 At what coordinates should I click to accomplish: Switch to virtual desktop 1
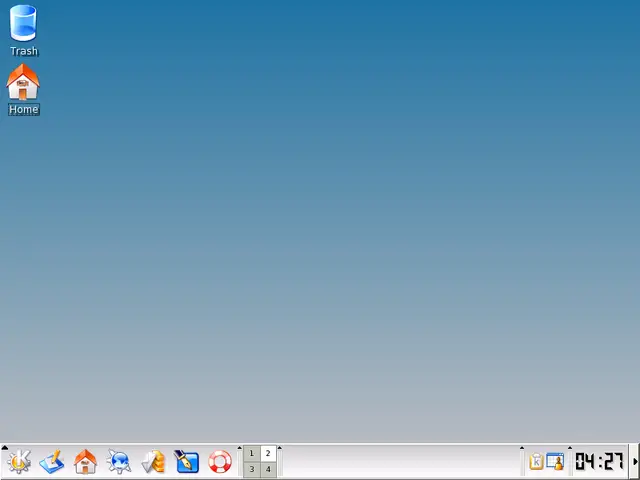pos(252,454)
